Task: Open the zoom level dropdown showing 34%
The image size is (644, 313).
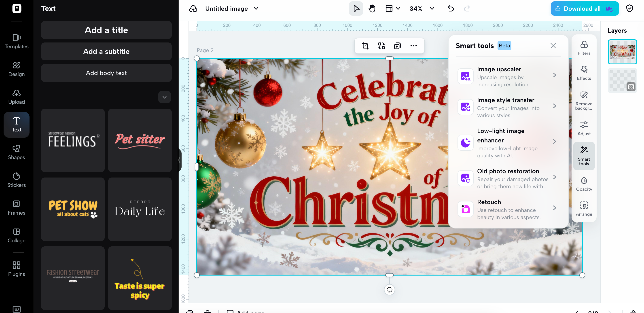Action: tap(422, 8)
